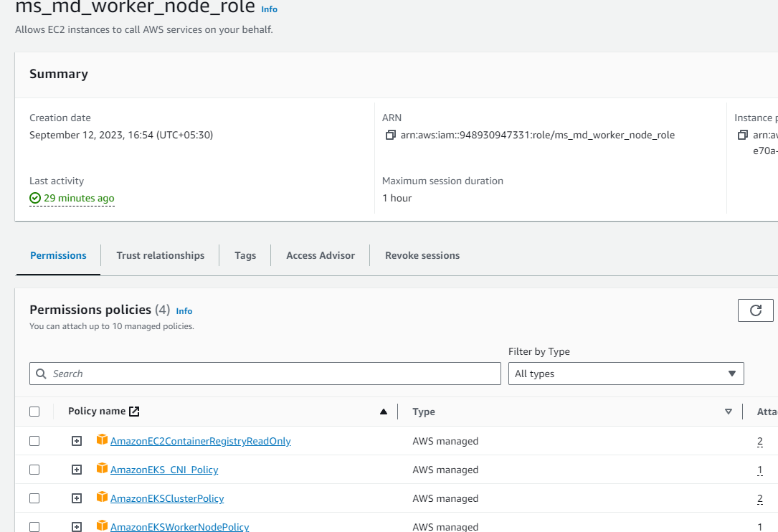Open the AmazonEKSClusterPolicy link
The width and height of the screenshot is (778, 532).
(167, 498)
